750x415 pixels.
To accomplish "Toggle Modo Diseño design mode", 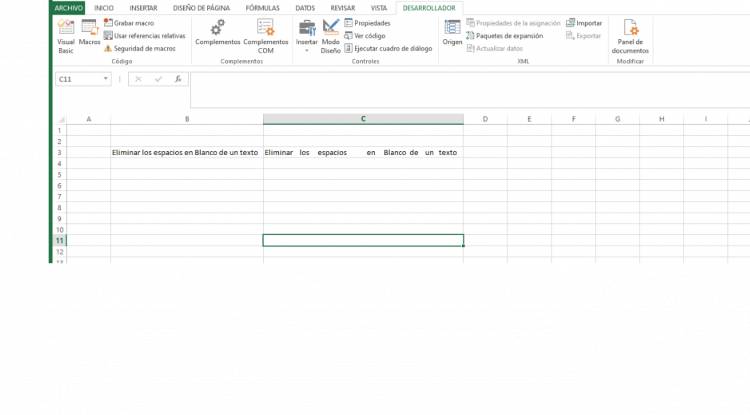I will pos(331,35).
